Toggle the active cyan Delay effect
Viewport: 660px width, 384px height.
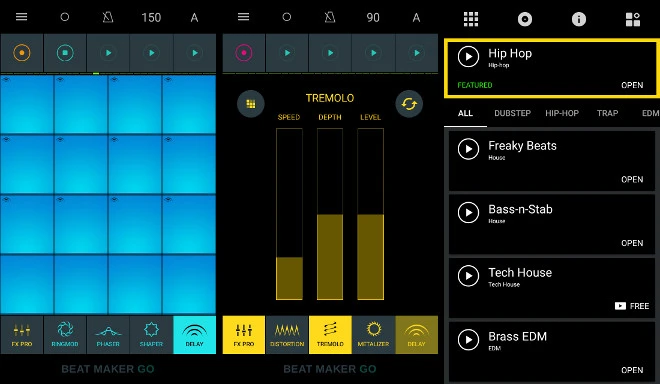tap(194, 335)
